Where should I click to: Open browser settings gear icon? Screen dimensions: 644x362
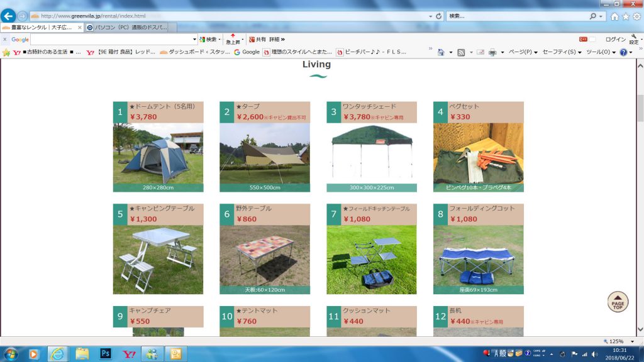click(636, 16)
